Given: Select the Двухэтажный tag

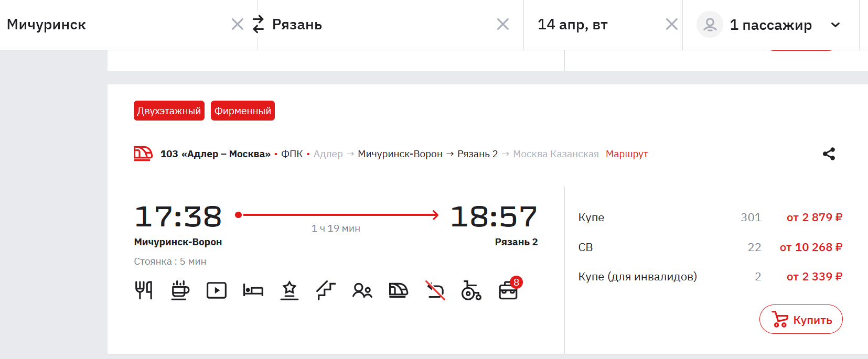Looking at the screenshot, I should point(169,111).
